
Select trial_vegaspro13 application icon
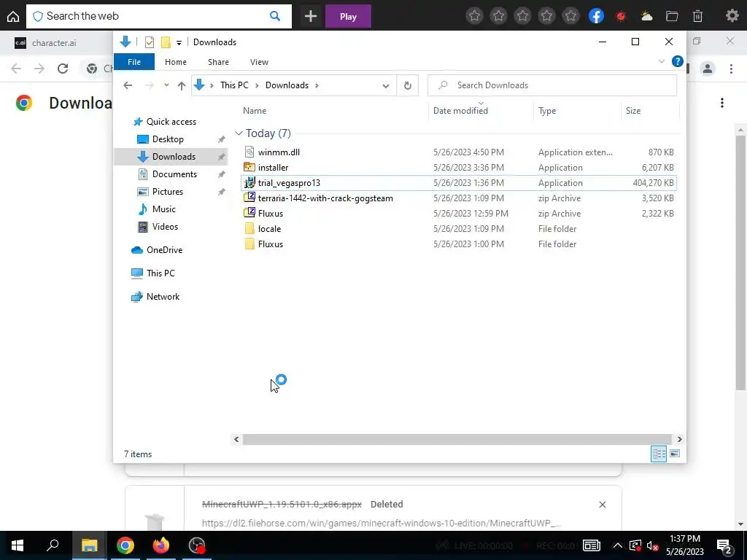point(249,183)
